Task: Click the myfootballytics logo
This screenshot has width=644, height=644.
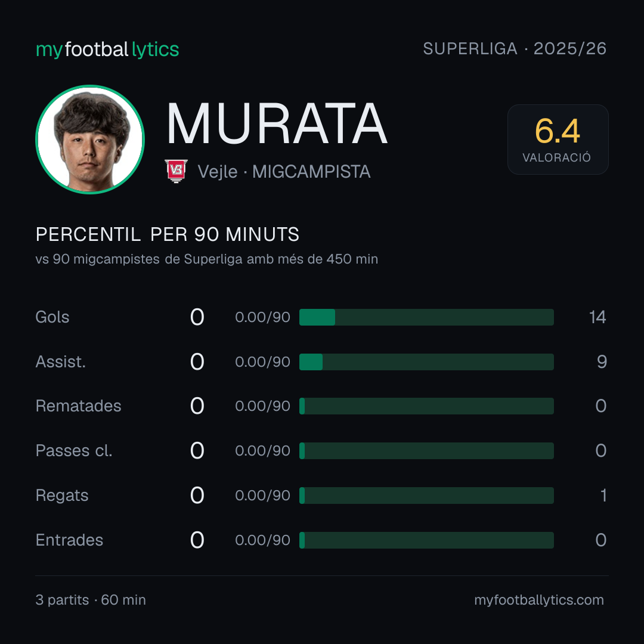Action: coord(107,49)
